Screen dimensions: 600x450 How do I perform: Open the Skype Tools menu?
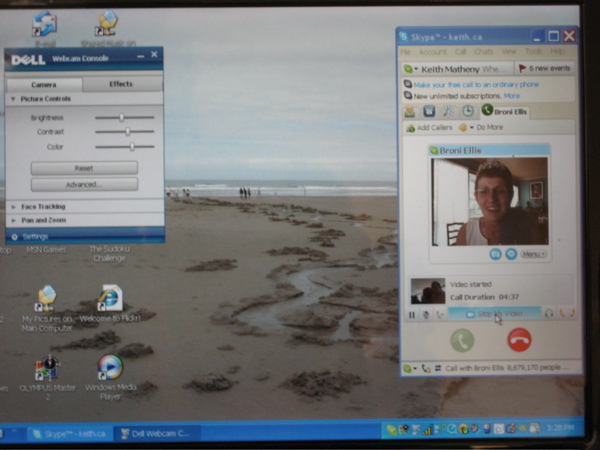tap(533, 51)
